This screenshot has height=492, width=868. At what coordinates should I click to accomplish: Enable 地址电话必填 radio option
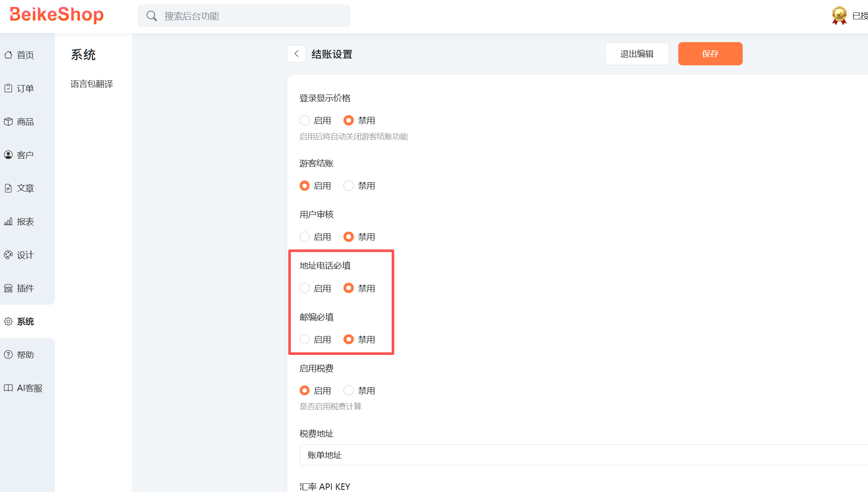point(304,288)
